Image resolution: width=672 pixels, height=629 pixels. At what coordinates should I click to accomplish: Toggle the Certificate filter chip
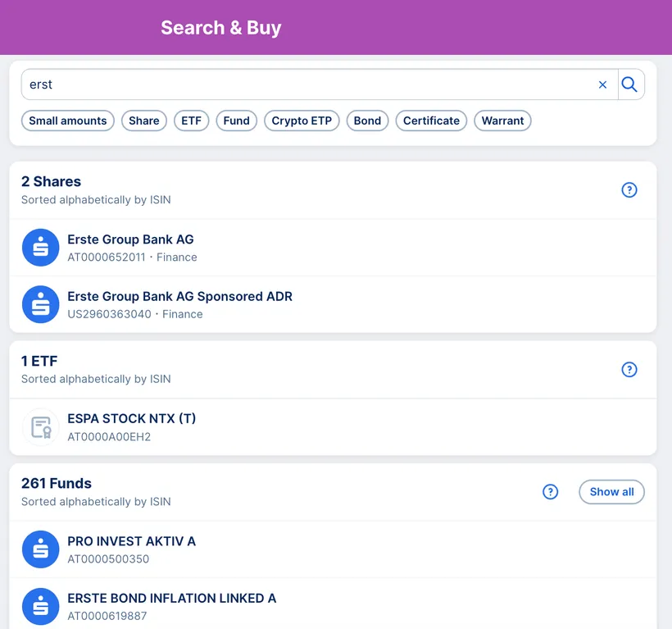[x=431, y=121]
